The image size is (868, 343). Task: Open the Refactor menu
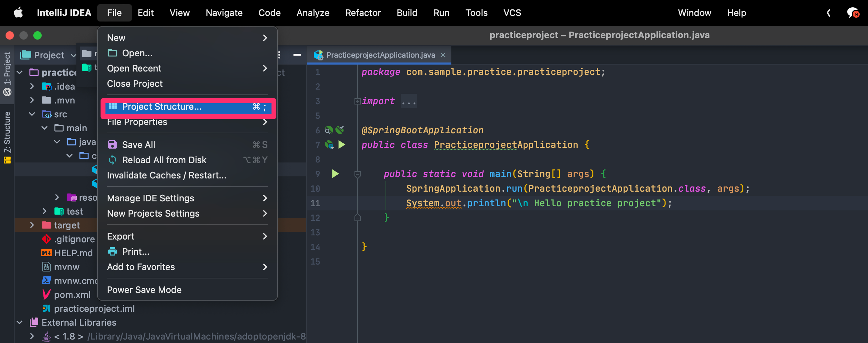(363, 13)
